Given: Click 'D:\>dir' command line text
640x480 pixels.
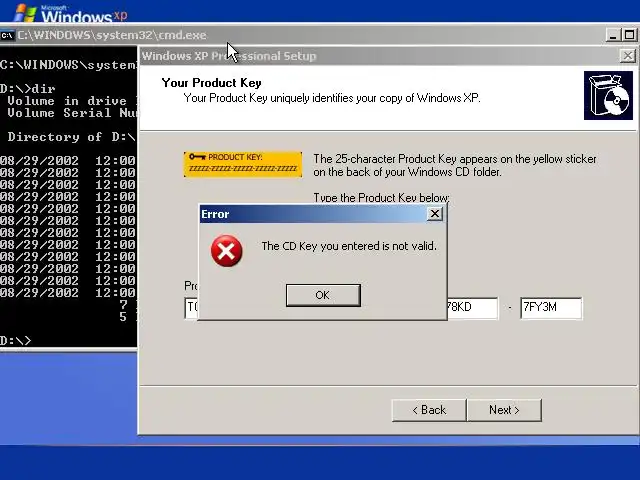Looking at the screenshot, I should 28,89.
